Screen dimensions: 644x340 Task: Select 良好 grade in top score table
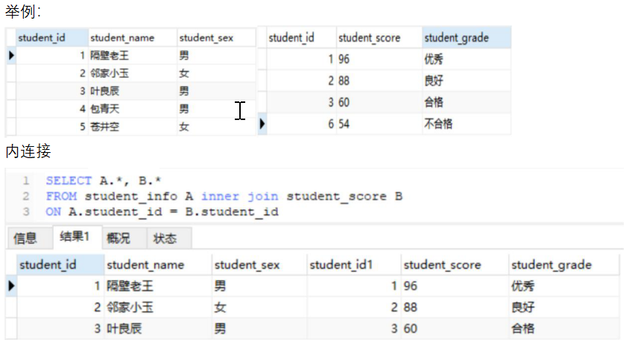[x=433, y=81]
